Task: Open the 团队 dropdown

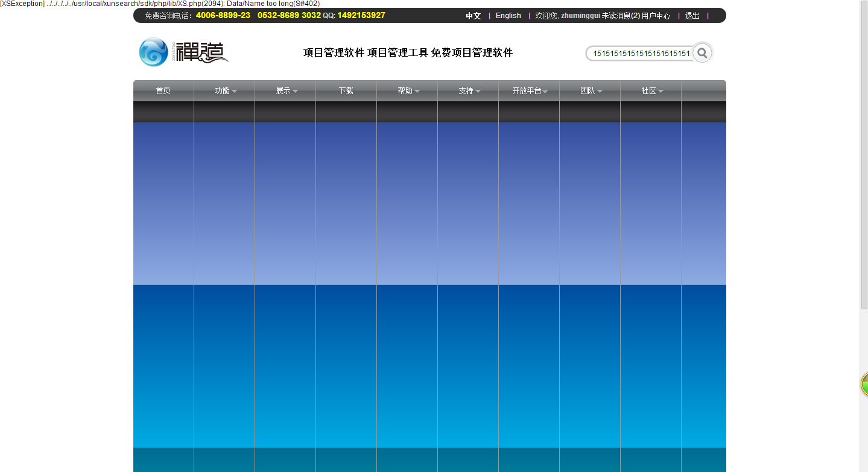Action: (x=591, y=91)
